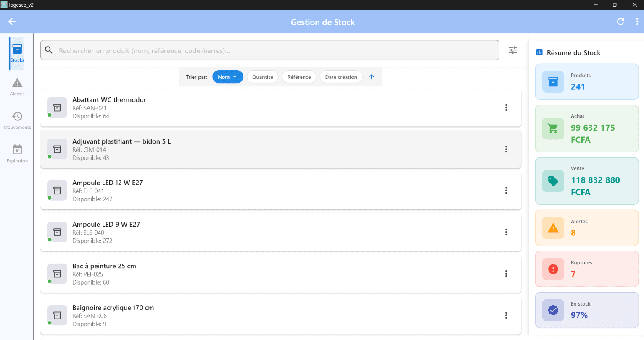The height and width of the screenshot is (340, 644).
Task: Open the filter settings icon
Action: coord(513,50)
